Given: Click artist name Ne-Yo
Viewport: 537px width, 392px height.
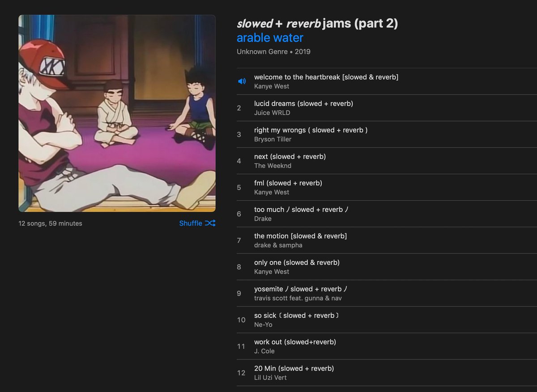Looking at the screenshot, I should click(263, 324).
